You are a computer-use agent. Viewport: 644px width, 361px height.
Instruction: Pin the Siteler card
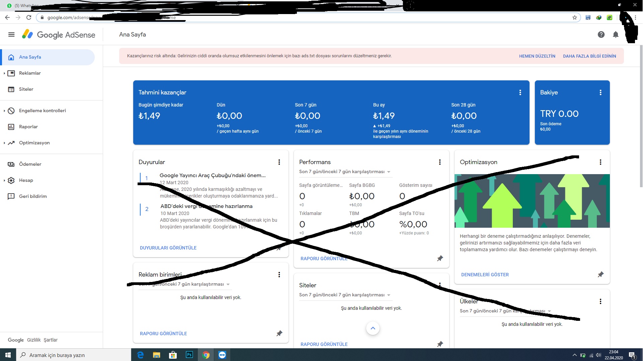point(440,344)
